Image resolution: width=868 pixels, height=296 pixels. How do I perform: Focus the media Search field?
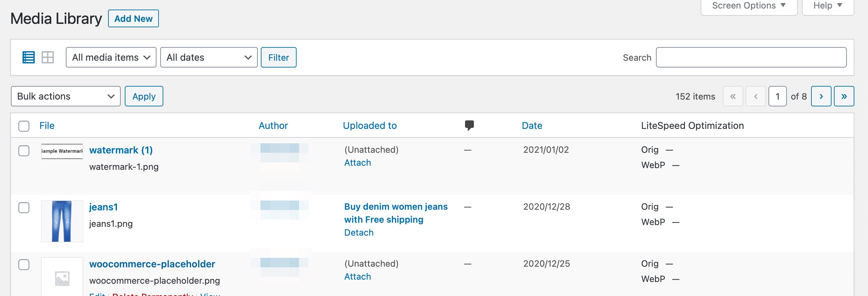click(x=751, y=57)
